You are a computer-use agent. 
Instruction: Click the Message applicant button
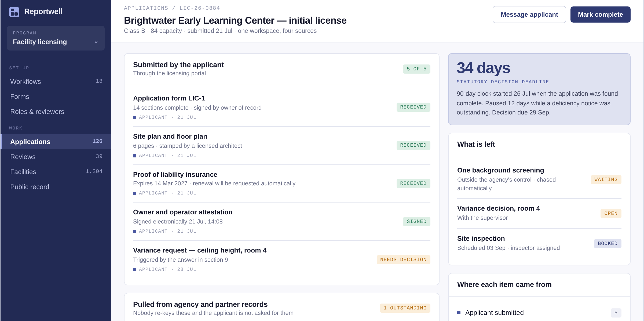point(529,15)
